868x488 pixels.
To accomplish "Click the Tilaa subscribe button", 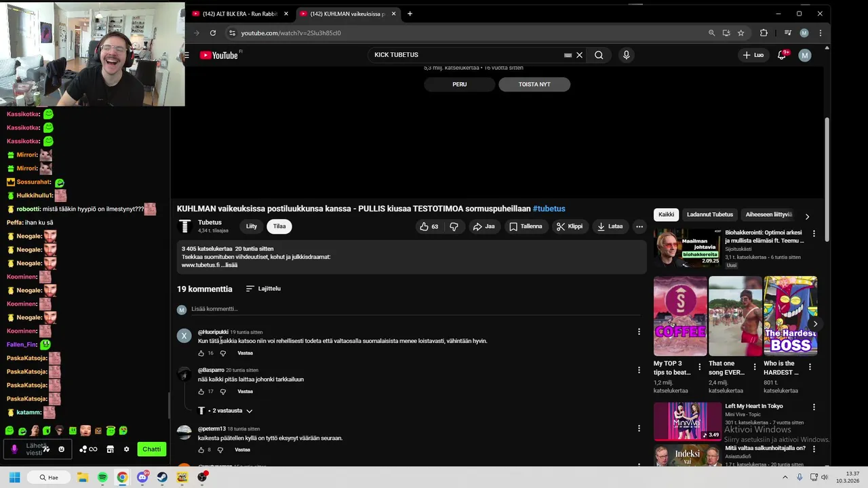I will click(279, 226).
